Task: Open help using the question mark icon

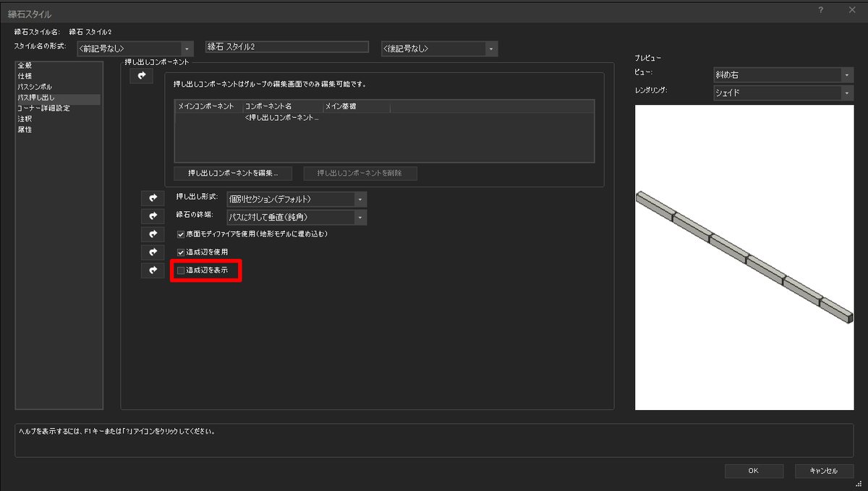Action: [x=820, y=10]
